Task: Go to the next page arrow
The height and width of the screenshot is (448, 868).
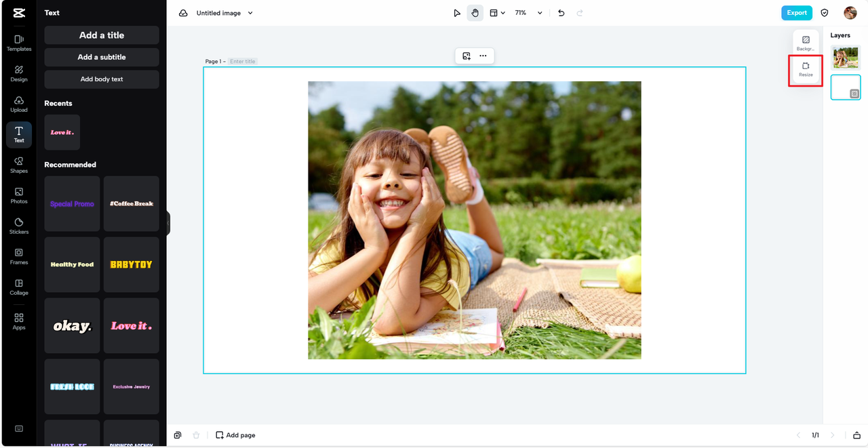Action: coord(832,435)
